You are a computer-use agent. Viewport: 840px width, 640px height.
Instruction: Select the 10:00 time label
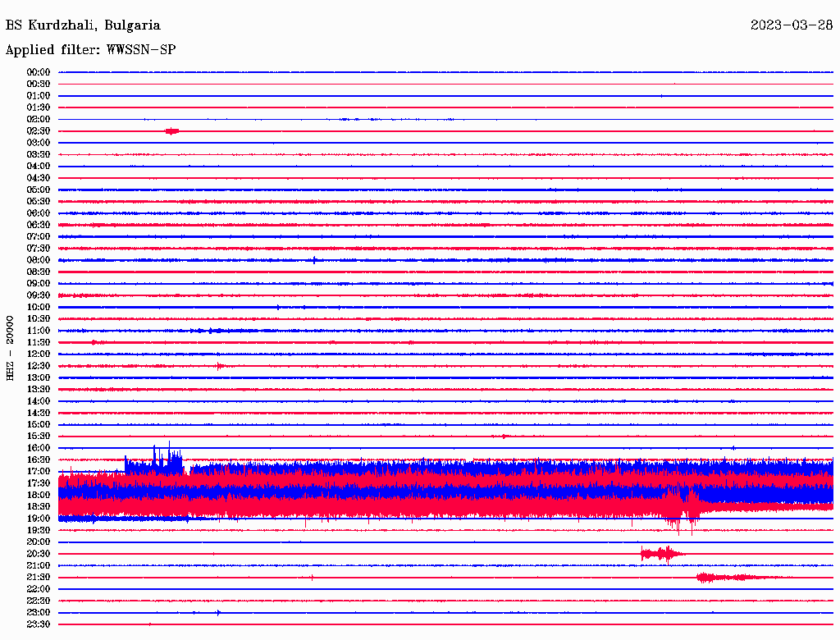click(x=39, y=307)
